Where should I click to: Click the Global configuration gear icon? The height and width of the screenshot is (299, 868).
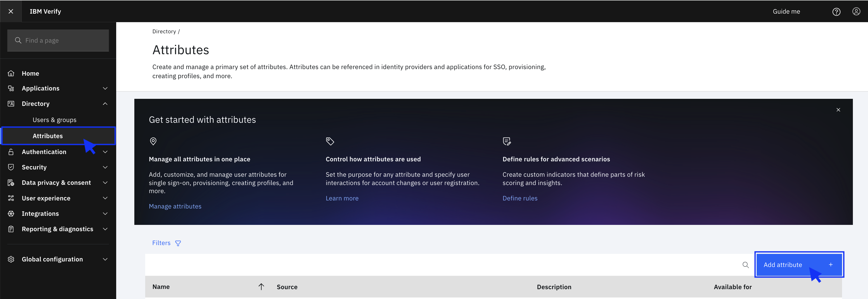coord(11,259)
